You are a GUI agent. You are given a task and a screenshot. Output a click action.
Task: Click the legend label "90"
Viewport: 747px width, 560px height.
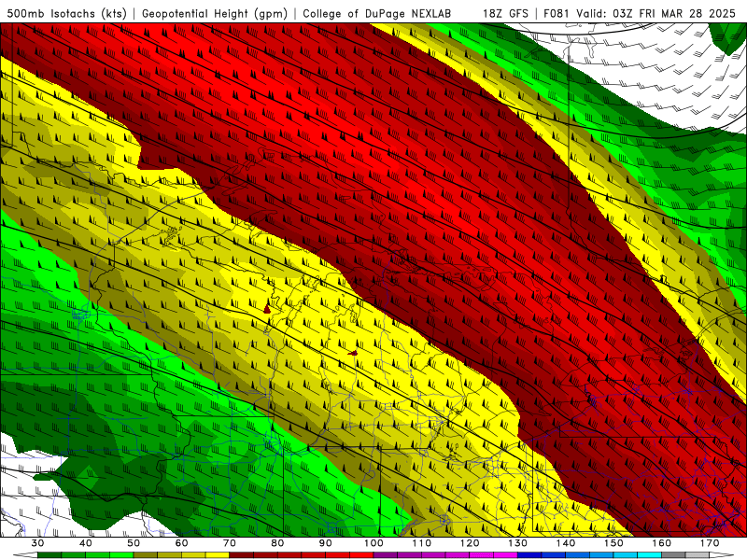click(x=326, y=543)
